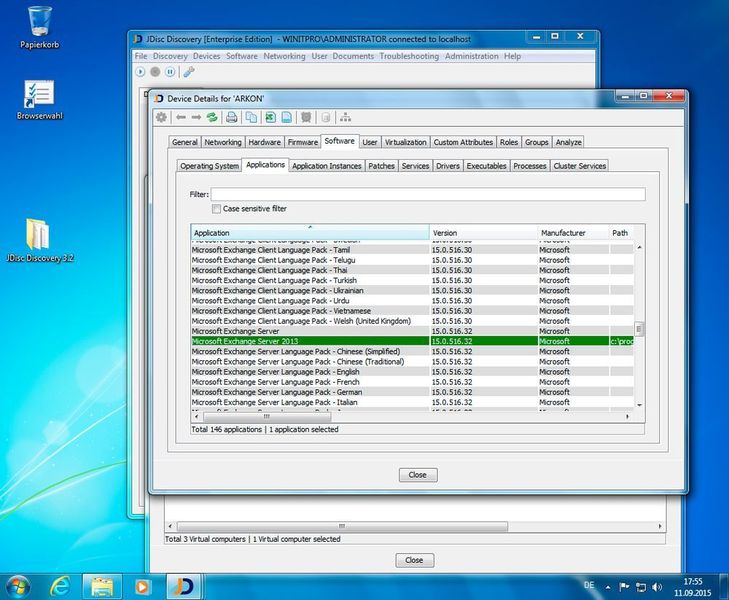Viewport: 729px width, 600px height.
Task: Refresh device details with green arrows icon
Action: click(212, 118)
